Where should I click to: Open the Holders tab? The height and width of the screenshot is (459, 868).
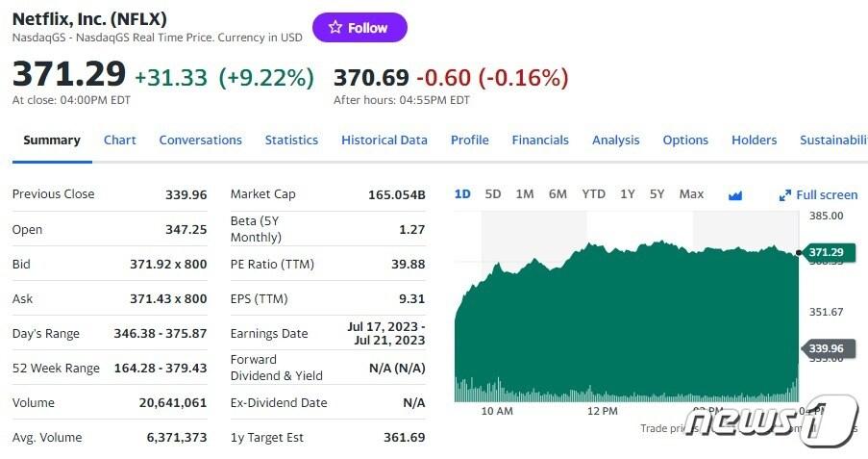tap(754, 140)
